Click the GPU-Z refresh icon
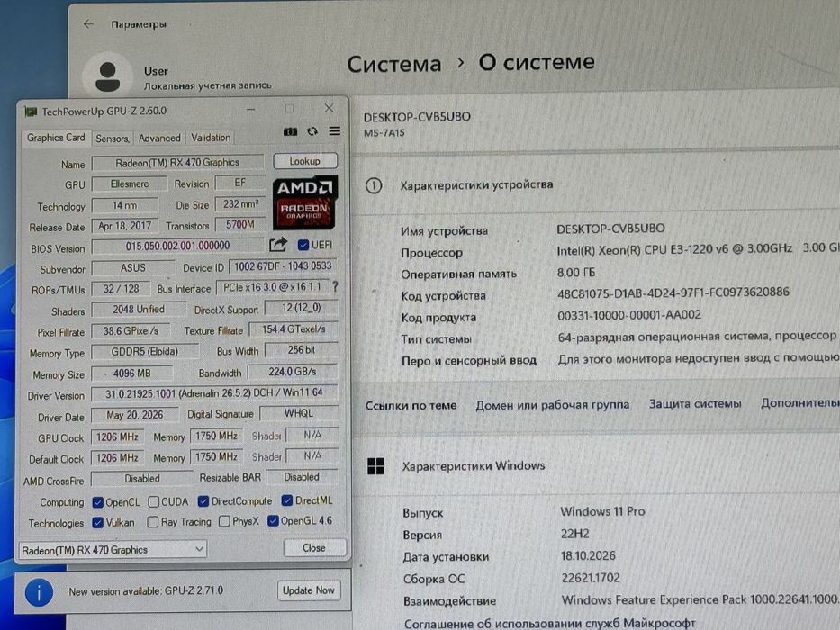This screenshot has height=630, width=840. point(312,131)
